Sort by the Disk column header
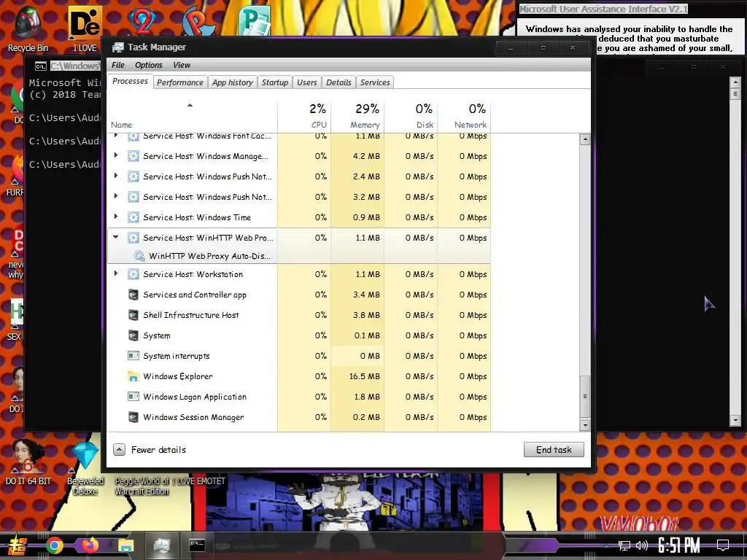The width and height of the screenshot is (747, 560). click(411, 116)
